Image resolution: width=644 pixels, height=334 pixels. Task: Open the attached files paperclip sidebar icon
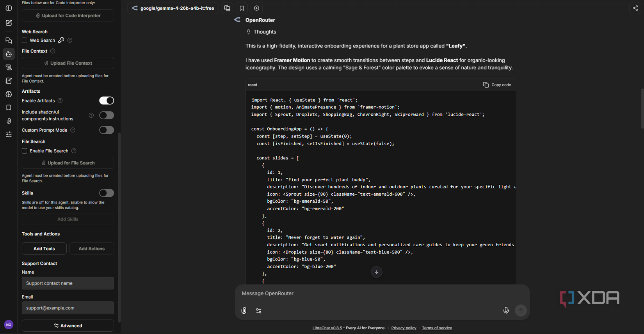[x=9, y=121]
